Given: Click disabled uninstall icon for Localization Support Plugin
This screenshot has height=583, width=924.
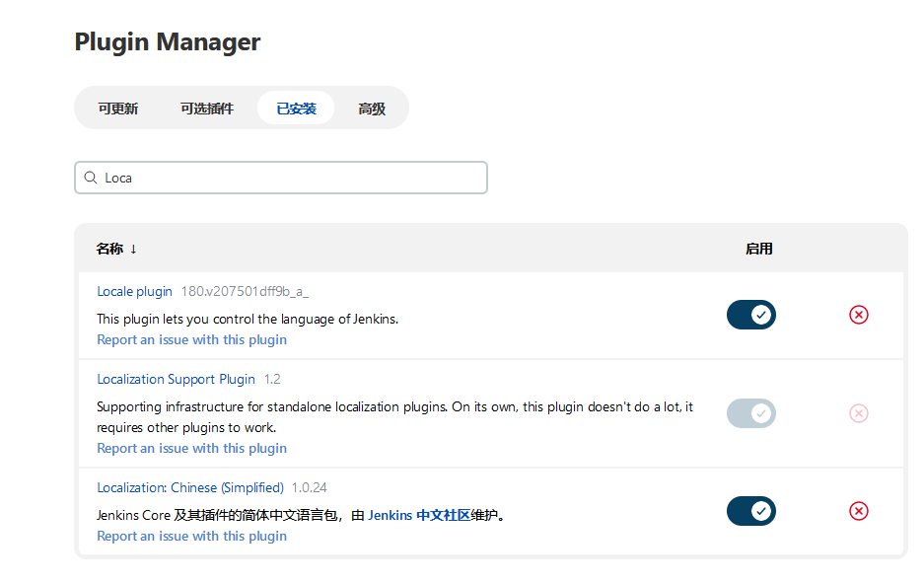Looking at the screenshot, I should tap(859, 413).
